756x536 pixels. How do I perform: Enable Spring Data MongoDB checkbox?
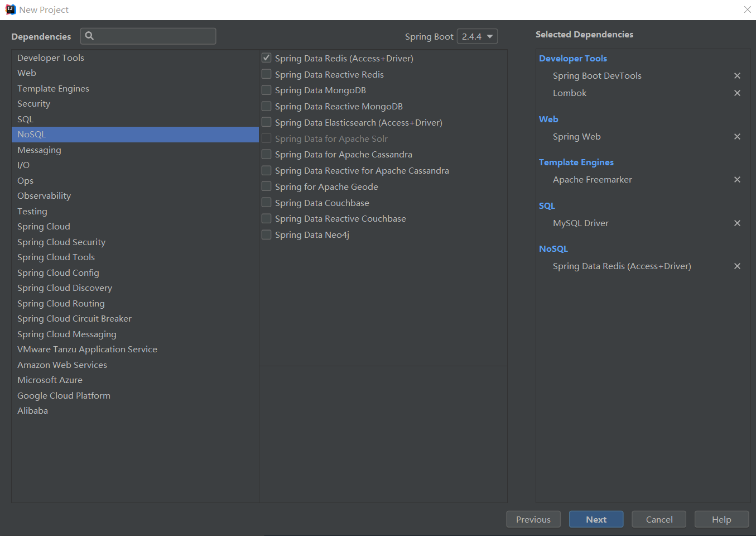[x=267, y=90]
